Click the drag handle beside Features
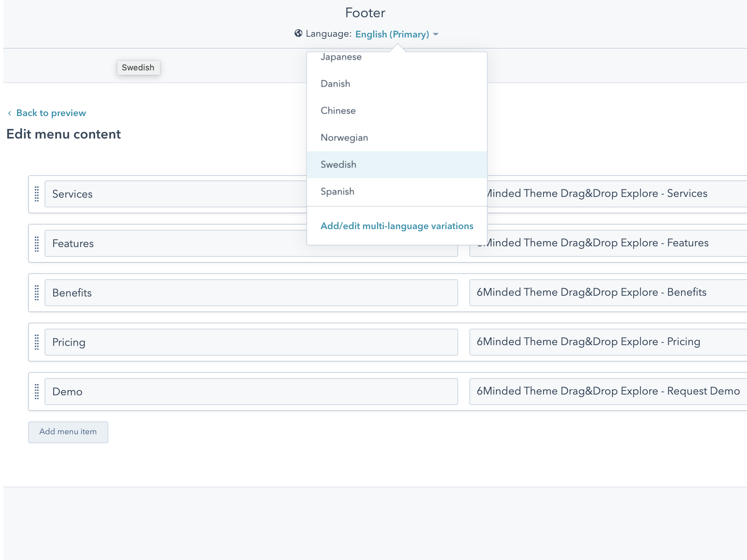747x560 pixels. tap(37, 244)
